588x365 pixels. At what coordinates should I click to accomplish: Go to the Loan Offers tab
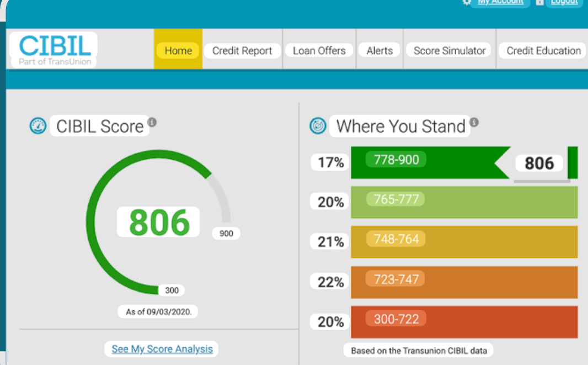[x=319, y=50]
